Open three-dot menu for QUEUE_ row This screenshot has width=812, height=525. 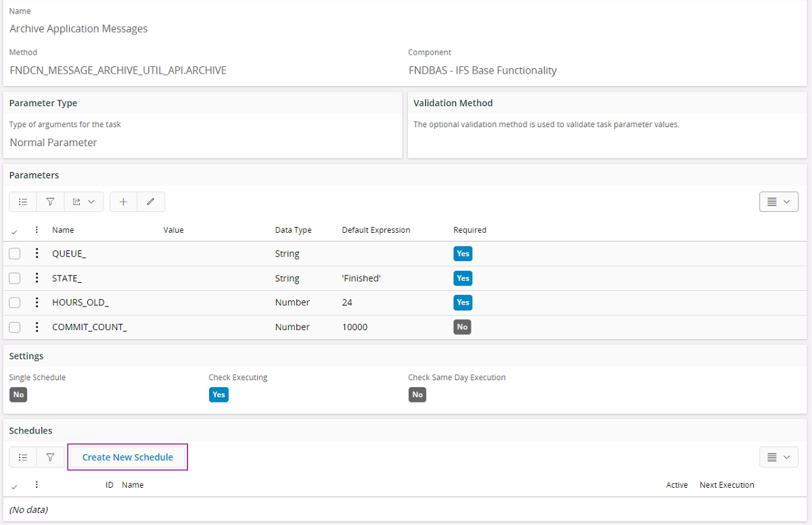(x=37, y=254)
